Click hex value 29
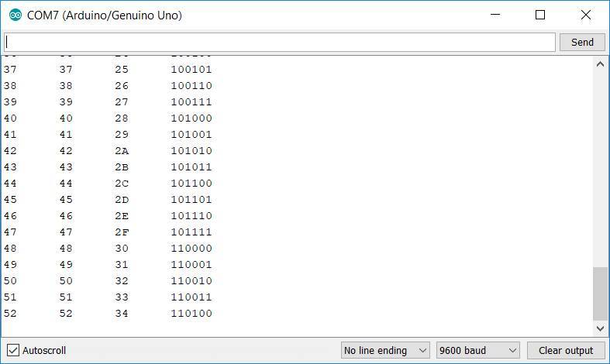 pyautogui.click(x=122, y=135)
